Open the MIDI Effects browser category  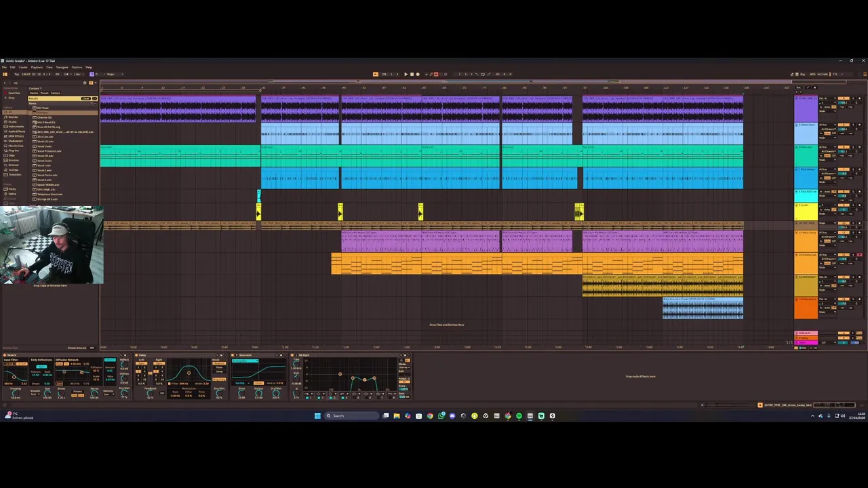point(14,136)
